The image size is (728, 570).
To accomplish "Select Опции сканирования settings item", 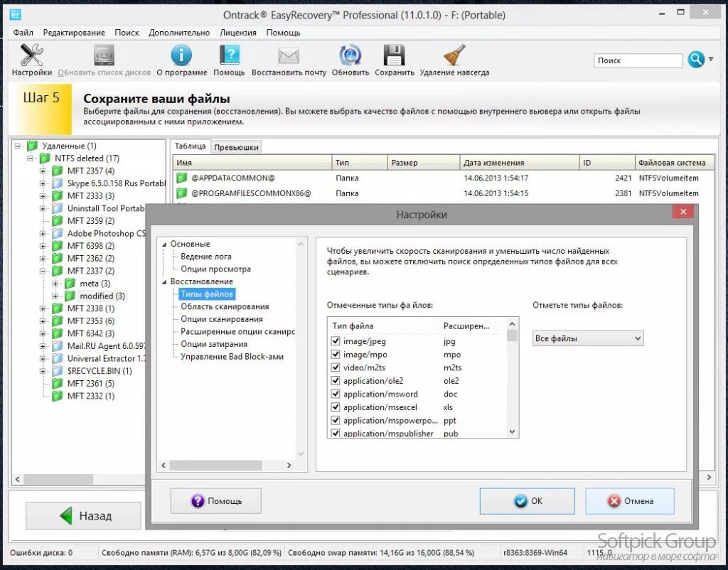I will point(222,319).
